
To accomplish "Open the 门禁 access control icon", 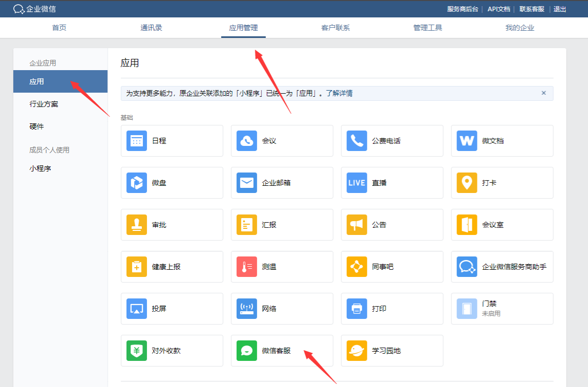I will tap(467, 309).
